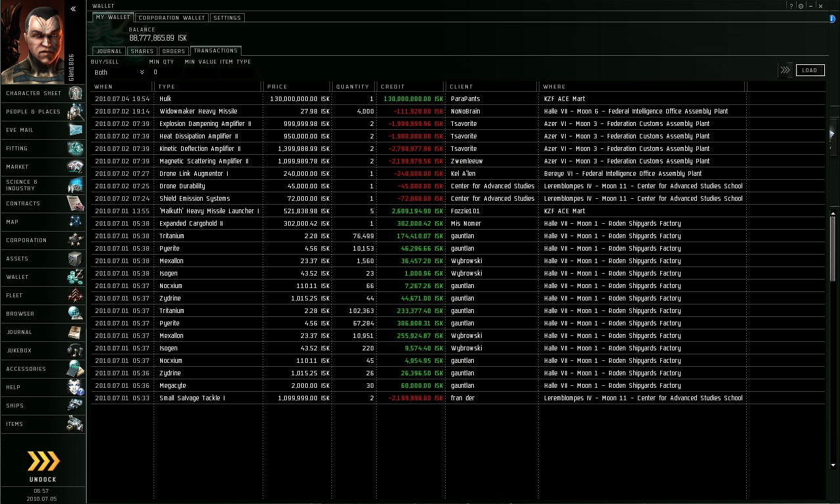Select the 'Malkuth' Heavy Missile Launcher I row
This screenshot has width=840, height=504.
point(458,211)
